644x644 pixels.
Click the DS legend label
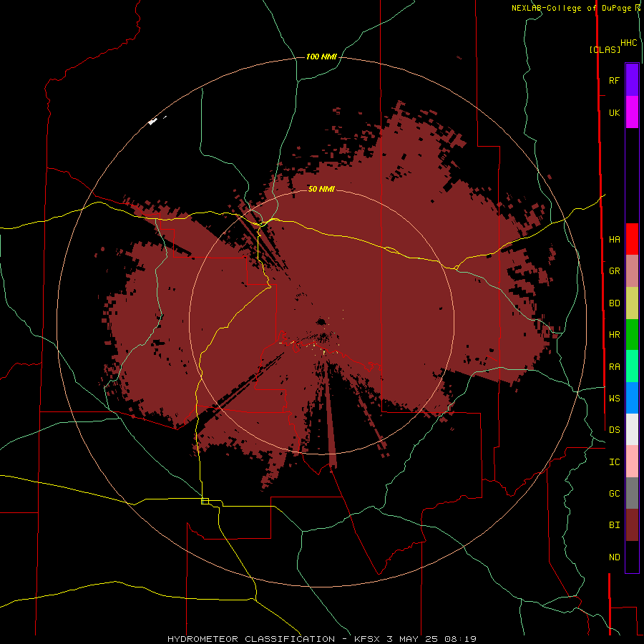[x=615, y=429]
